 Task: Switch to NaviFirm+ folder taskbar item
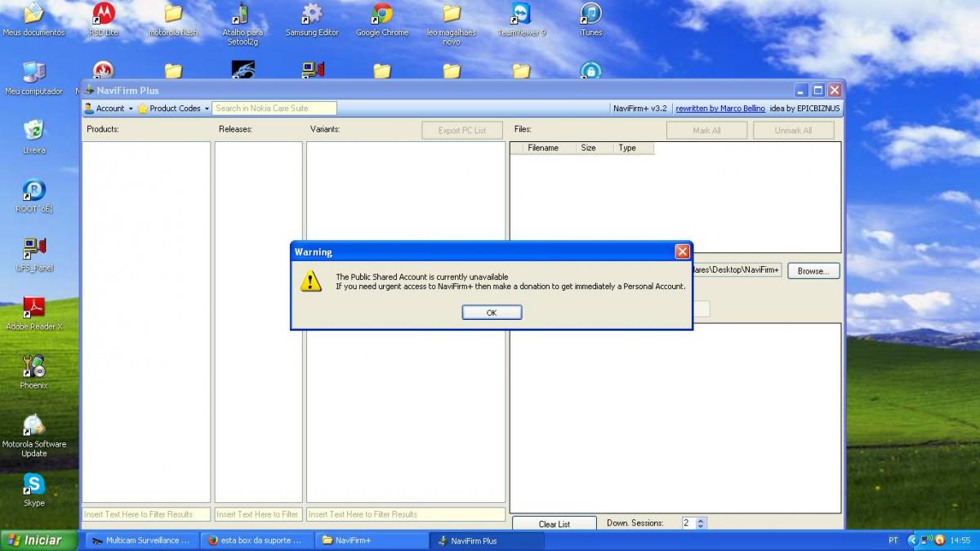372,540
